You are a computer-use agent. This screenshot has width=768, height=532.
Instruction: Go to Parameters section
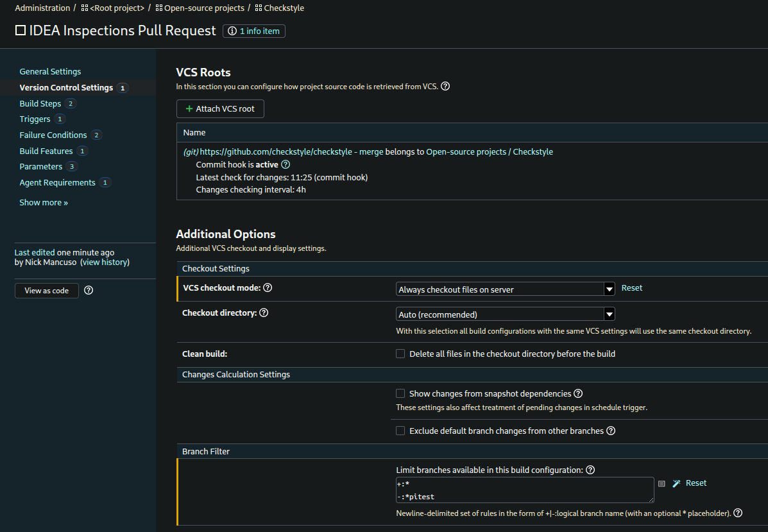[x=40, y=167]
